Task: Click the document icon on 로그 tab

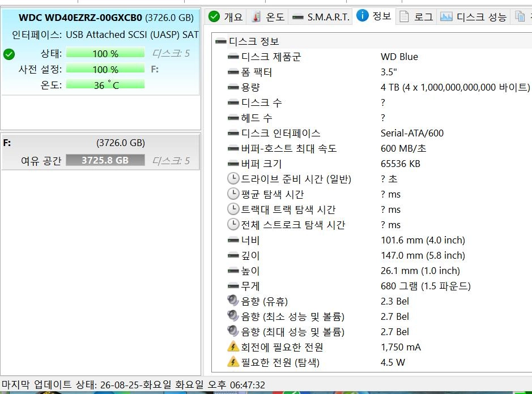Action: click(404, 16)
